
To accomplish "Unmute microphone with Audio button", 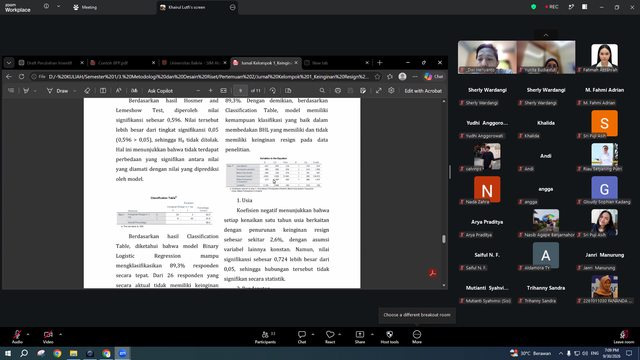I will 17,337.
